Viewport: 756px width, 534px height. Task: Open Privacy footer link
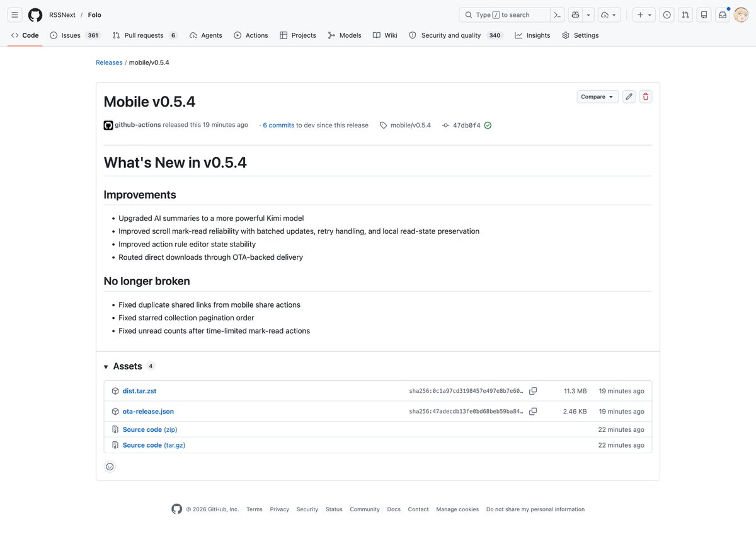tap(280, 509)
